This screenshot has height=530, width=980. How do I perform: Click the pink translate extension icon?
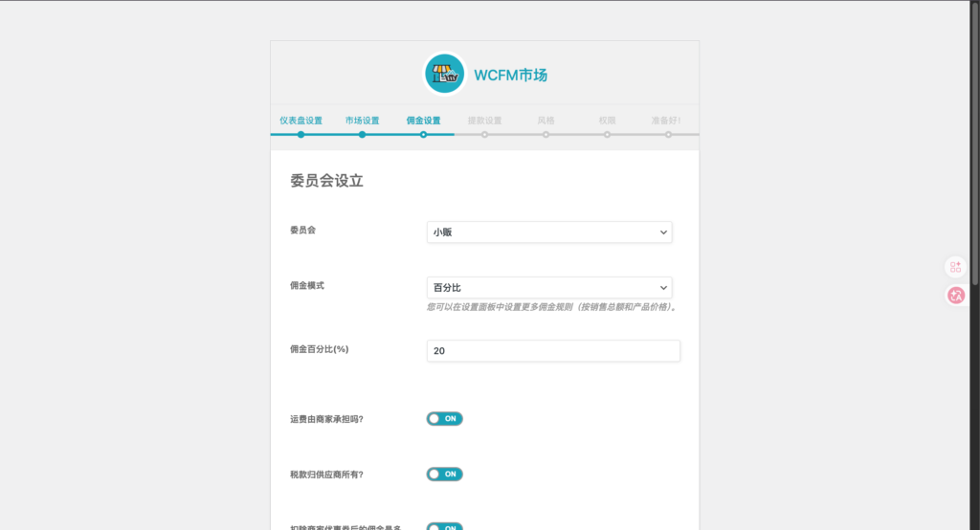click(x=956, y=295)
